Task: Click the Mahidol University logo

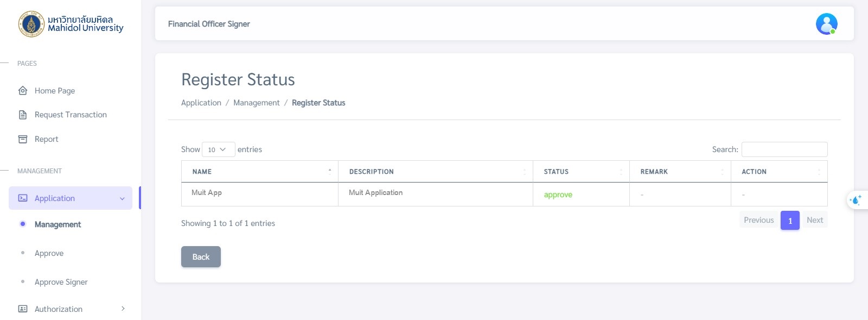Action: click(x=31, y=24)
